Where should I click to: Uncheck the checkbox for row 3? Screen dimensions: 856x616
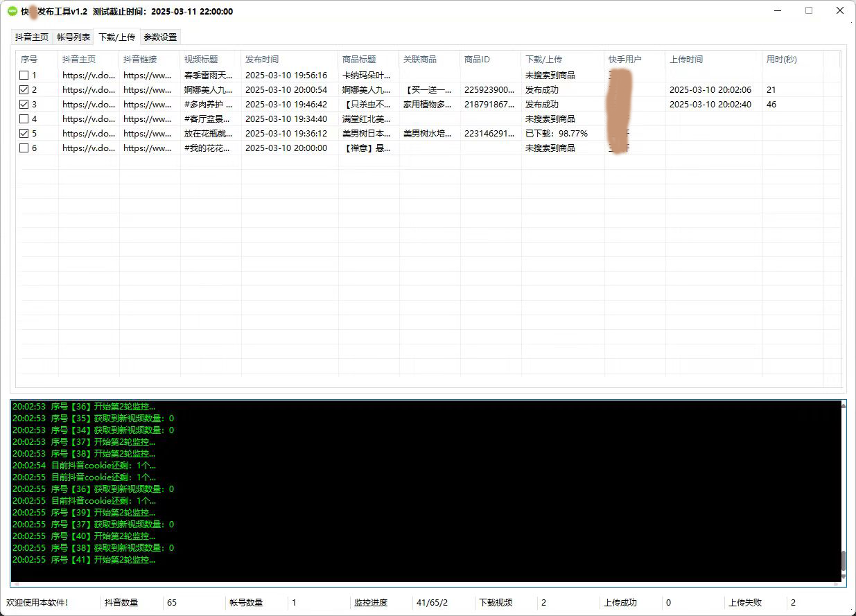coord(24,104)
